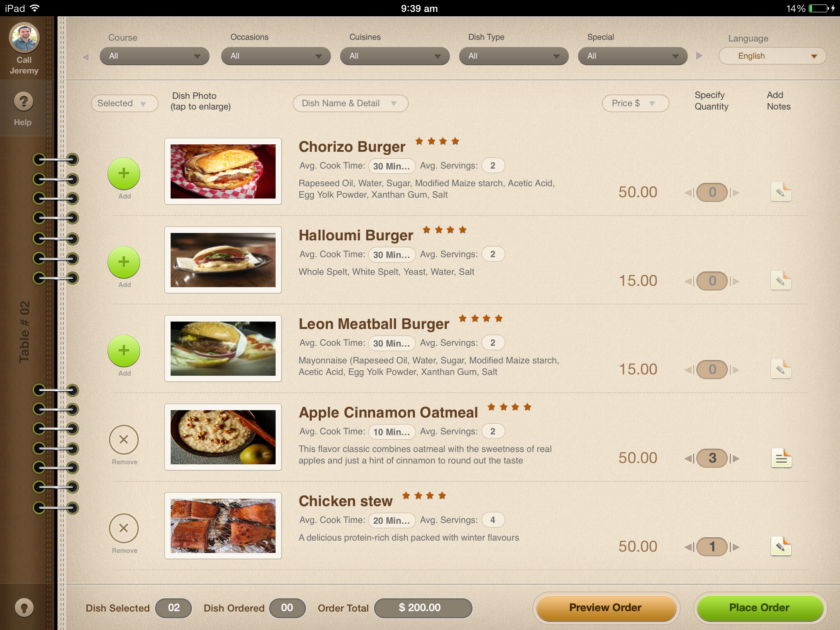Add Chorizo Burger with green plus
Image resolution: width=840 pixels, height=630 pixels.
[x=124, y=173]
